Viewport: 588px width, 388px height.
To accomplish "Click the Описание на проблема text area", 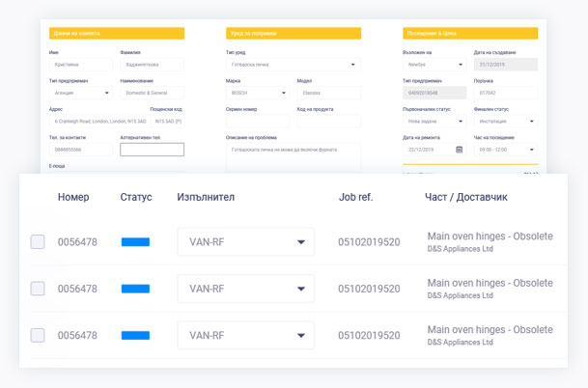I will coord(294,158).
